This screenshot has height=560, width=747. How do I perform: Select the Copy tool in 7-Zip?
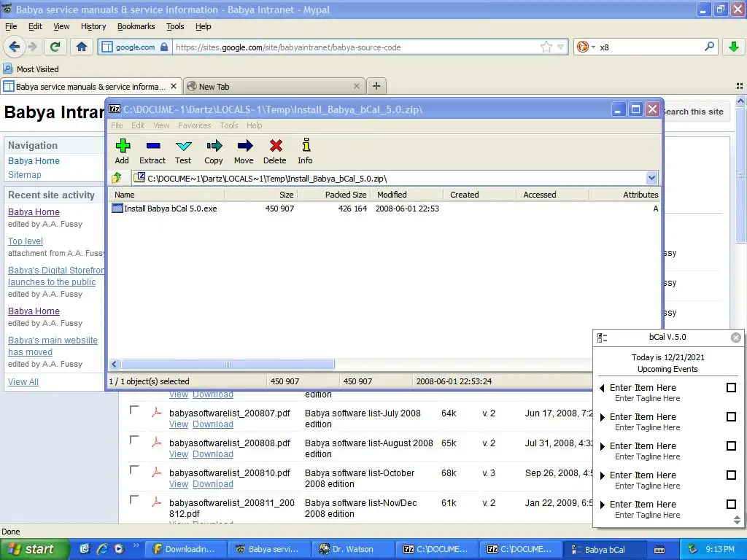coord(214,152)
